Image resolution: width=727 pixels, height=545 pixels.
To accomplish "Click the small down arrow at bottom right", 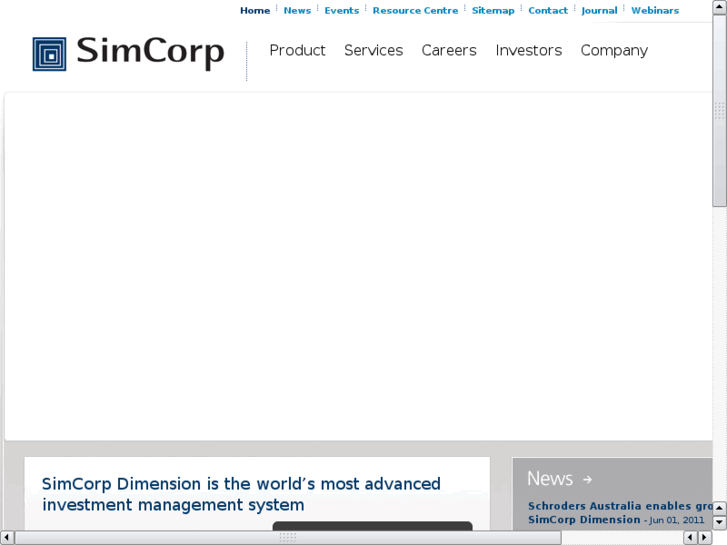I will 720,522.
